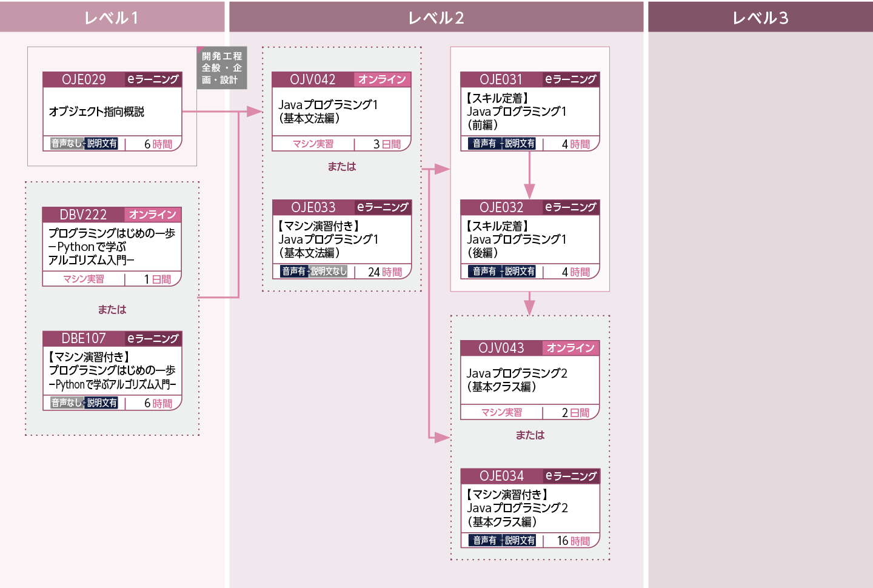Click the eラーニング badge on OJE034

[x=570, y=476]
